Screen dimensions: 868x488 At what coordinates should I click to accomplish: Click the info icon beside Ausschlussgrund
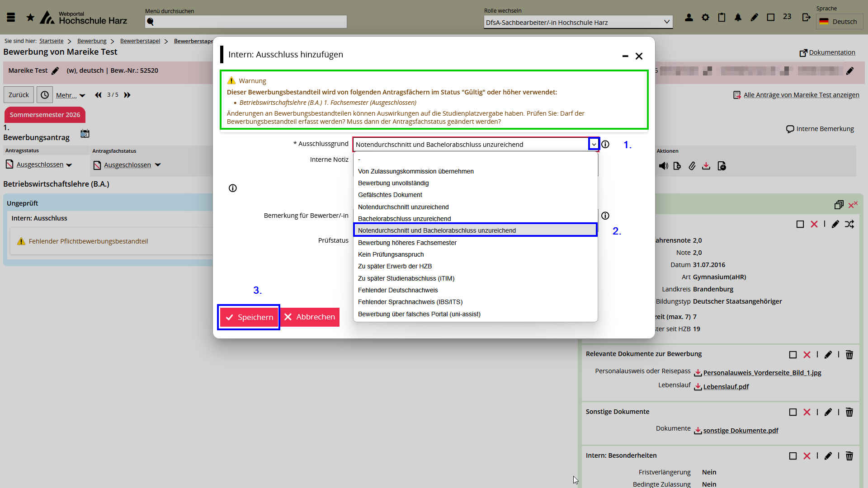(x=605, y=144)
